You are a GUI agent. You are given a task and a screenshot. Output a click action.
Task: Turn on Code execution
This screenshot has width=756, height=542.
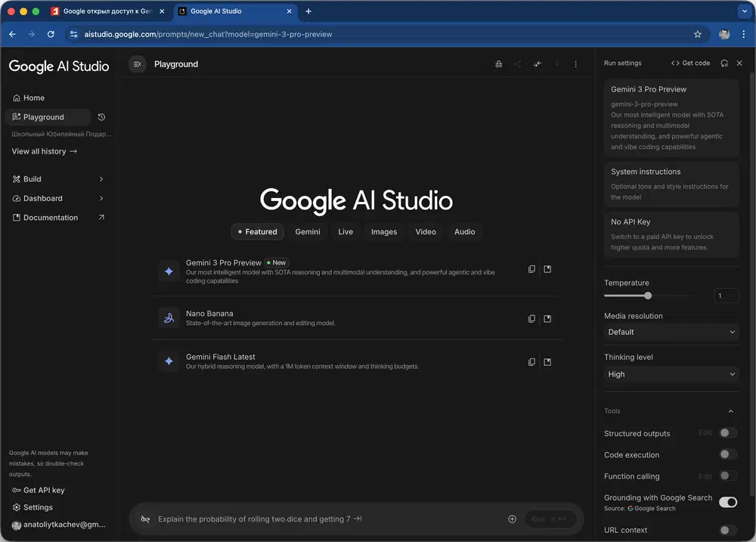pyautogui.click(x=727, y=454)
